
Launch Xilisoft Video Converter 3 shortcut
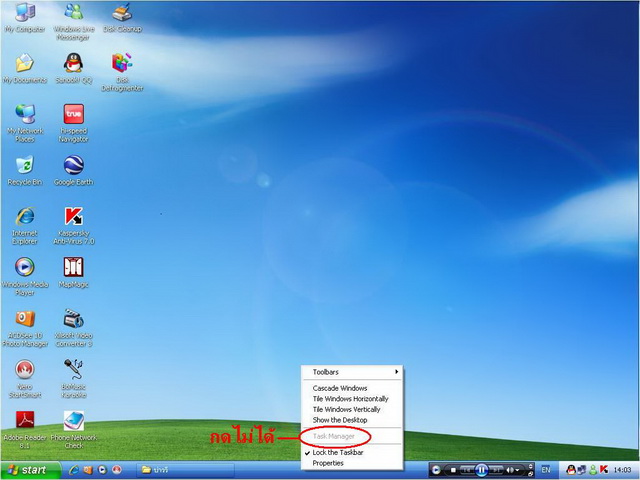tap(73, 327)
